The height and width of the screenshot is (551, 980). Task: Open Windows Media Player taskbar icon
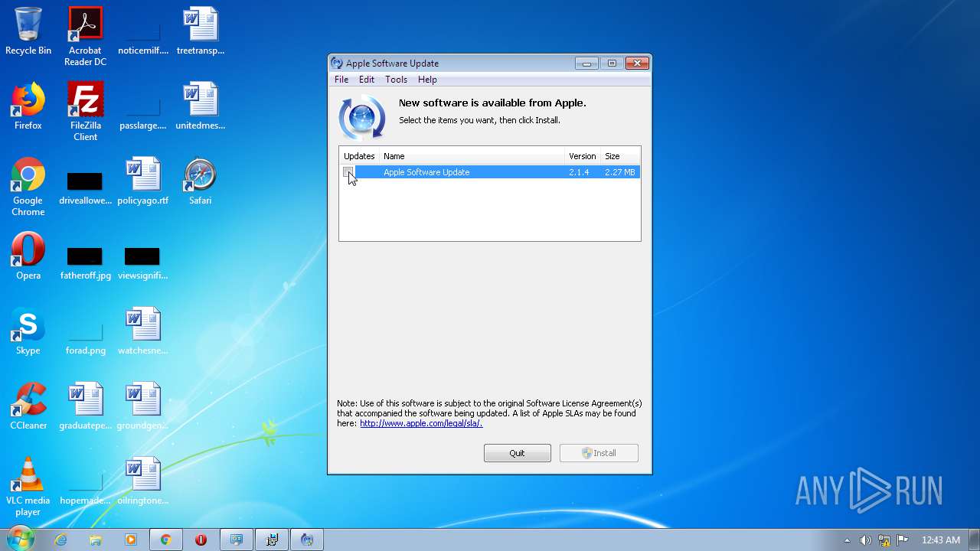click(x=131, y=540)
